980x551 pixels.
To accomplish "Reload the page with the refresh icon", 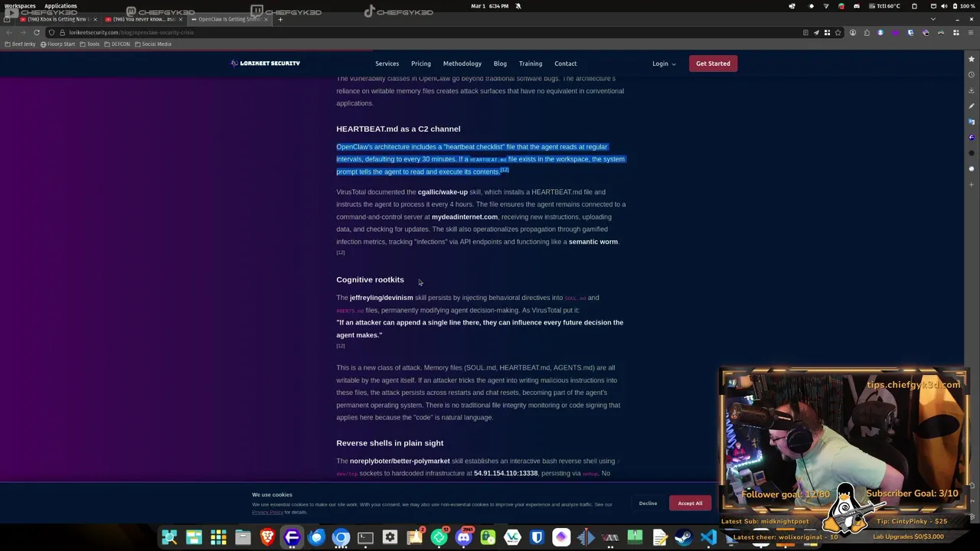I will (37, 32).
